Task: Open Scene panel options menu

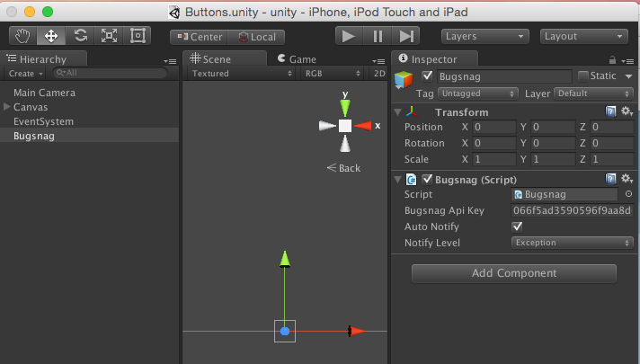Action: click(378, 61)
